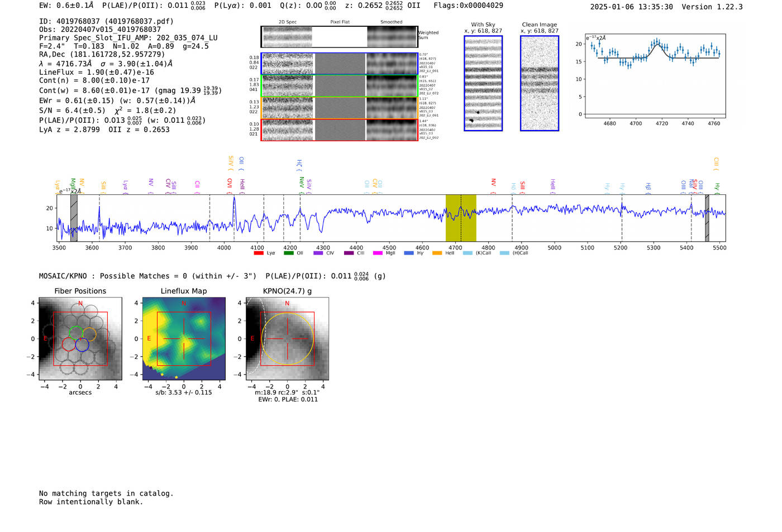Viewport: 782px width, 532px height.
Task: Open the Clean Image cutout
Action: (x=540, y=83)
